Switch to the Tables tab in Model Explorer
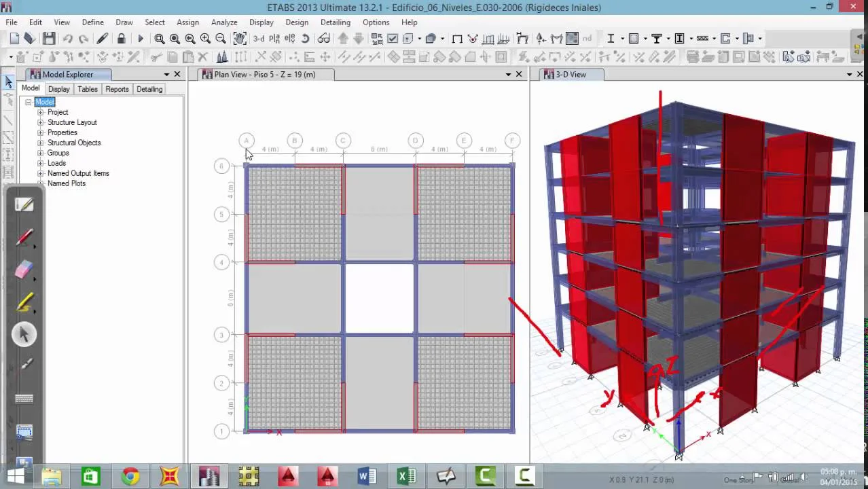The height and width of the screenshot is (489, 868). 87,89
